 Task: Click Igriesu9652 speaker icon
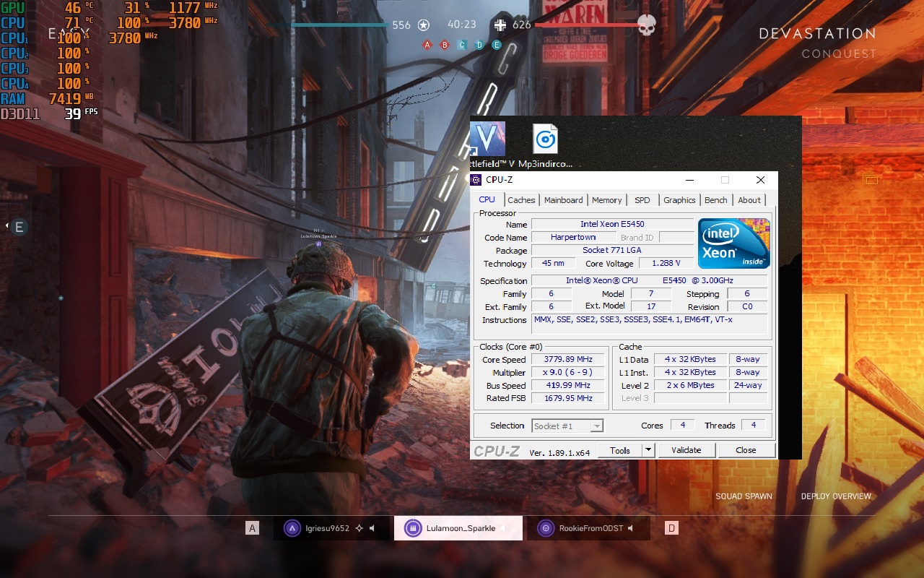pyautogui.click(x=372, y=528)
